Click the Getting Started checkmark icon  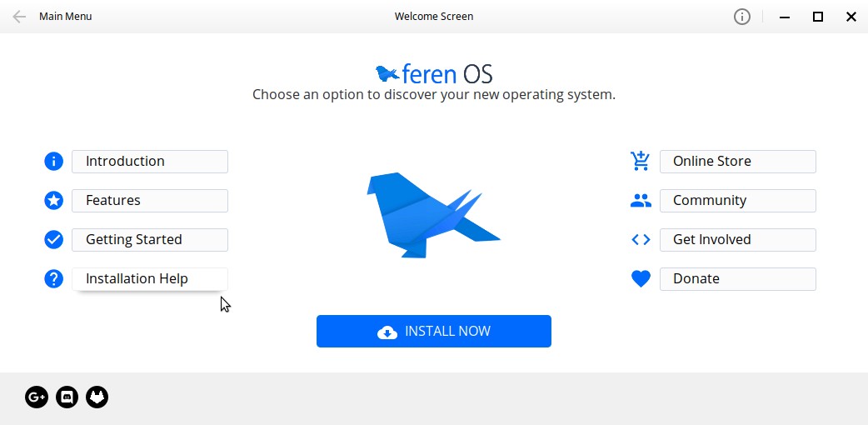pyautogui.click(x=53, y=239)
